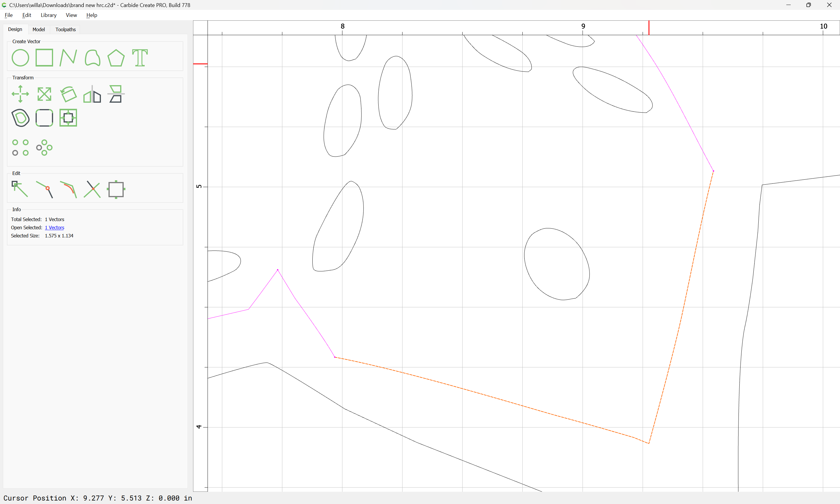Screen dimensions: 840x504
Task: Activate the Scale transform tool
Action: (44, 94)
